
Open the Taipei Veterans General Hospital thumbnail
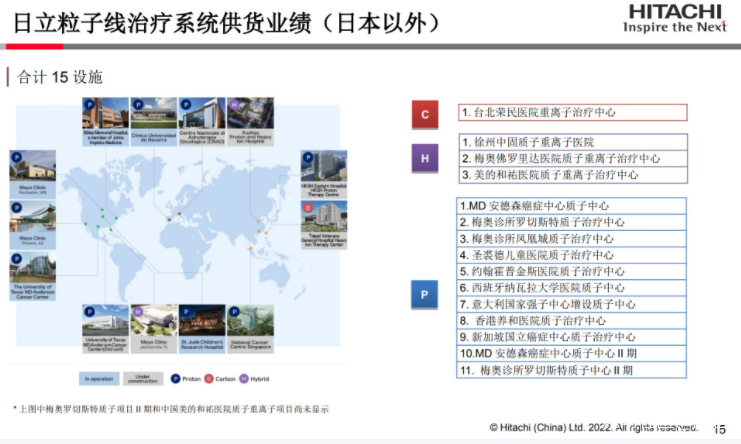[324, 225]
